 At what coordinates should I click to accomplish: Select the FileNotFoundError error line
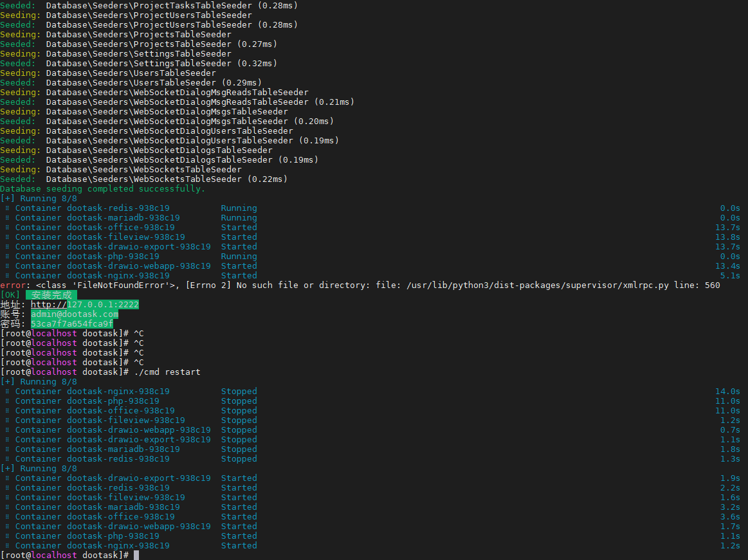point(193,285)
